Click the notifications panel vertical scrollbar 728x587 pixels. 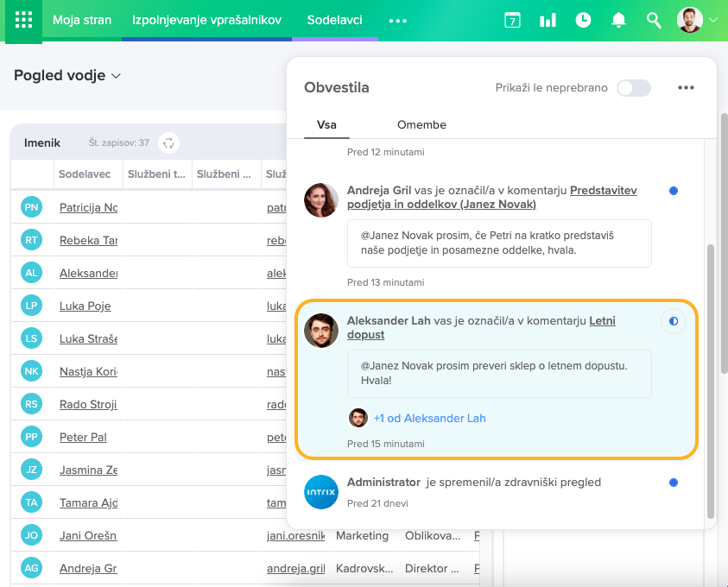pyautogui.click(x=711, y=380)
